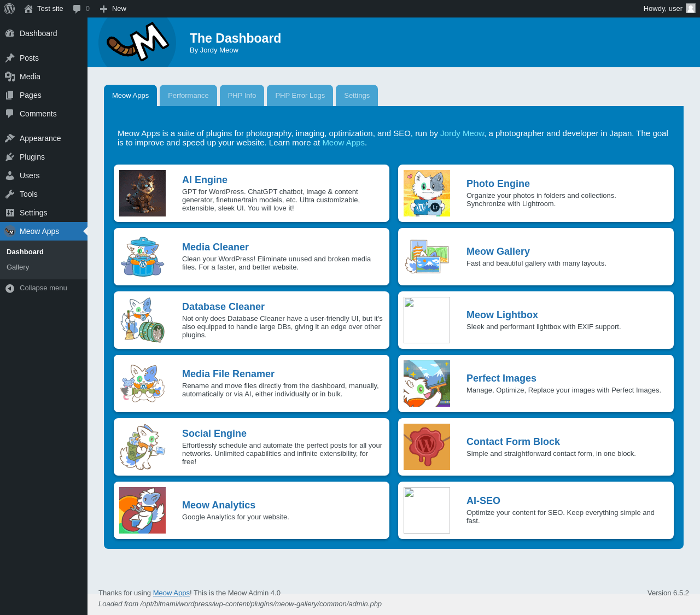Click the Meow Apps link in footer
Viewport: 700px width, 615px height.
coord(171,593)
